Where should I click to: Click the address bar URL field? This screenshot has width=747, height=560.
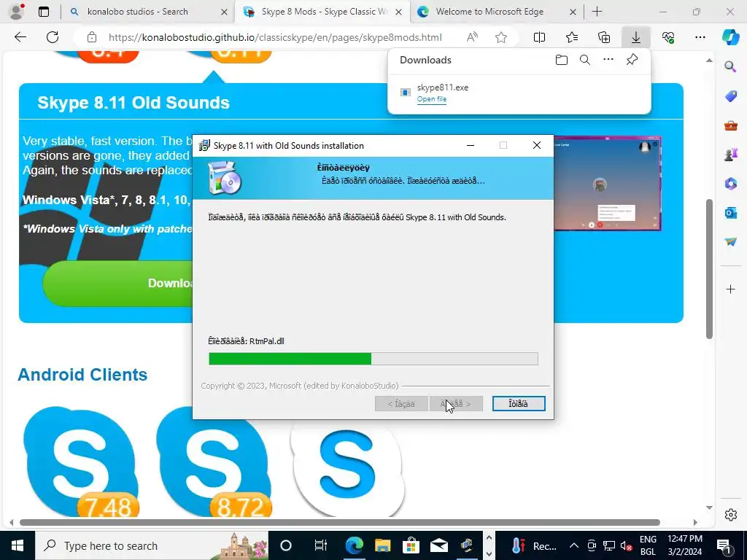(x=275, y=37)
